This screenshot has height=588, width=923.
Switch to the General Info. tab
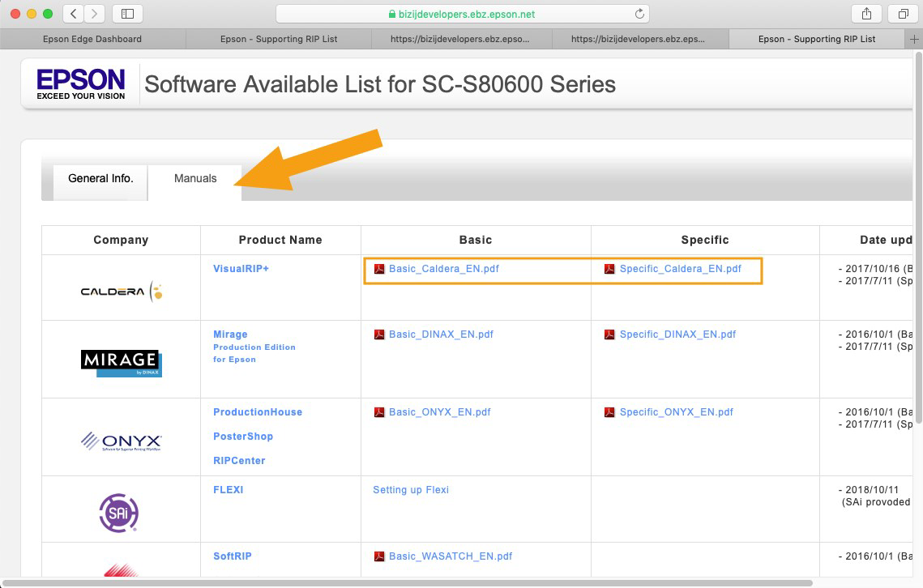tap(100, 179)
